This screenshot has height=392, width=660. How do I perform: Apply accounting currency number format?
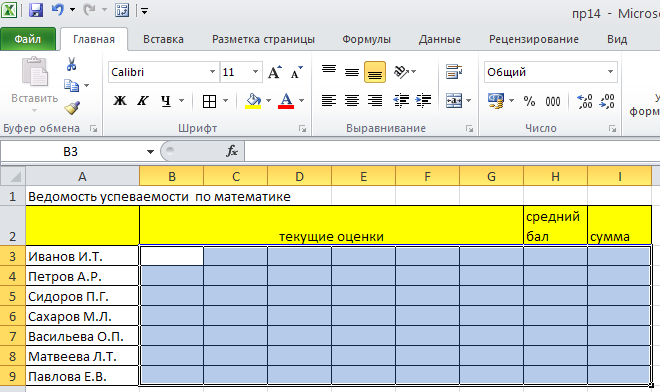(496, 101)
